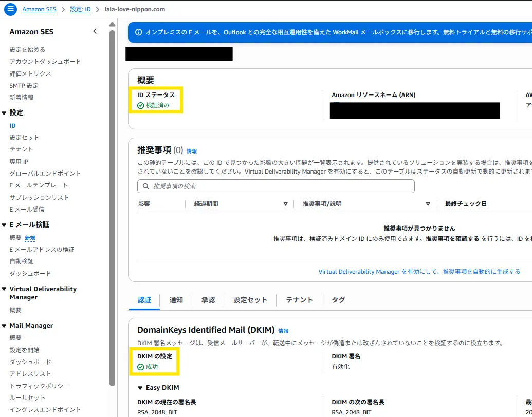Viewport: 532px width, 417px height.
Task: Collapse the 設定 section in the sidebar
Action: [x=4, y=113]
